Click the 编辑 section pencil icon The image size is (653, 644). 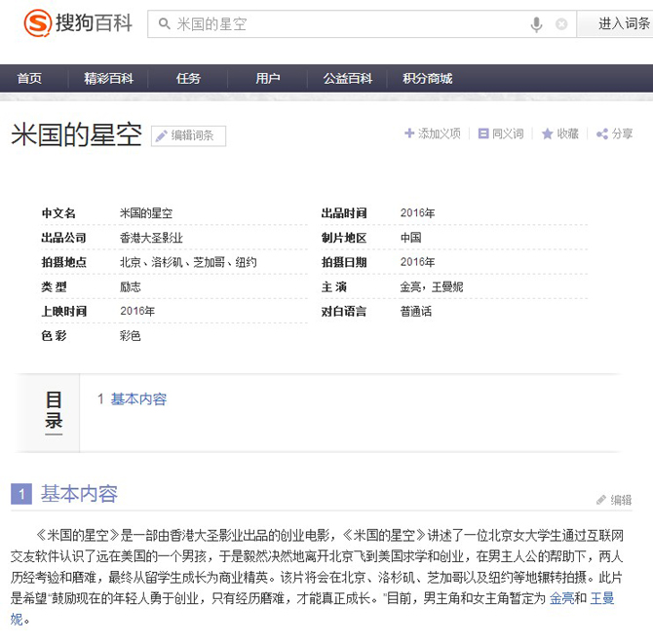pyautogui.click(x=602, y=500)
